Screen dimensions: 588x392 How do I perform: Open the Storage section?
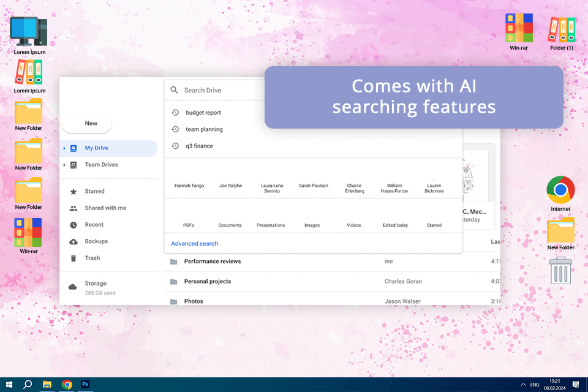pos(96,284)
